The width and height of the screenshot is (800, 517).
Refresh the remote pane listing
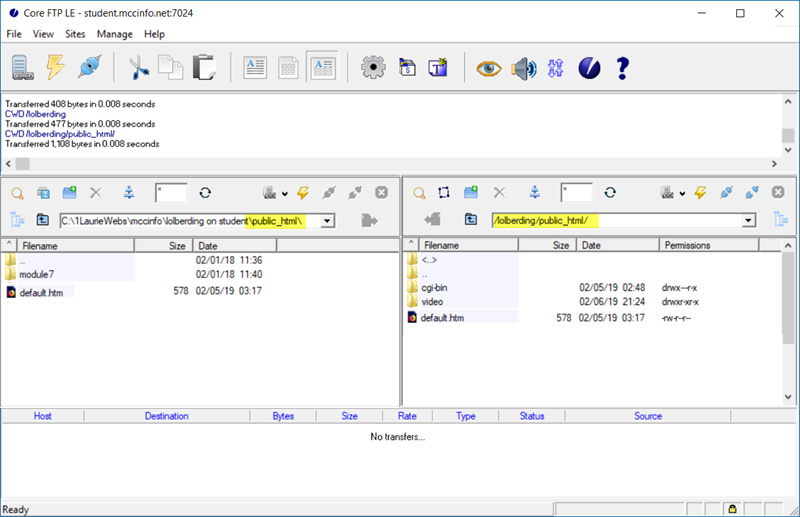[x=610, y=192]
